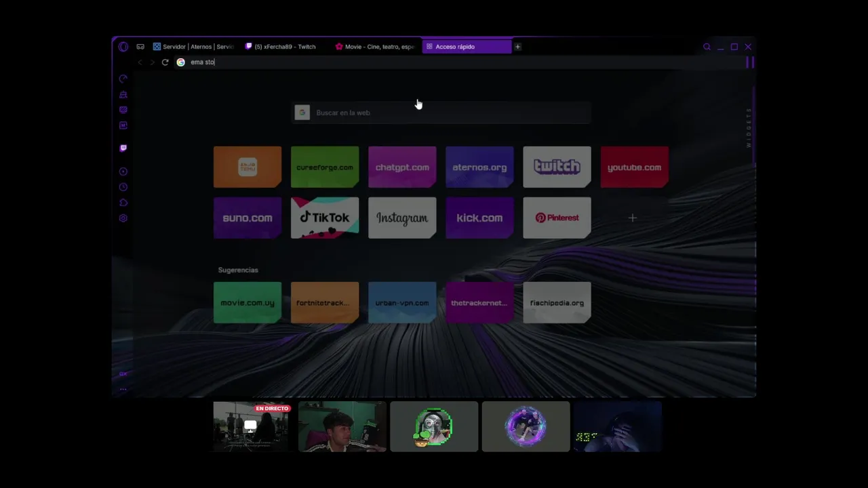The image size is (868, 488).
Task: Open kick.com speed dial tile
Action: (479, 218)
